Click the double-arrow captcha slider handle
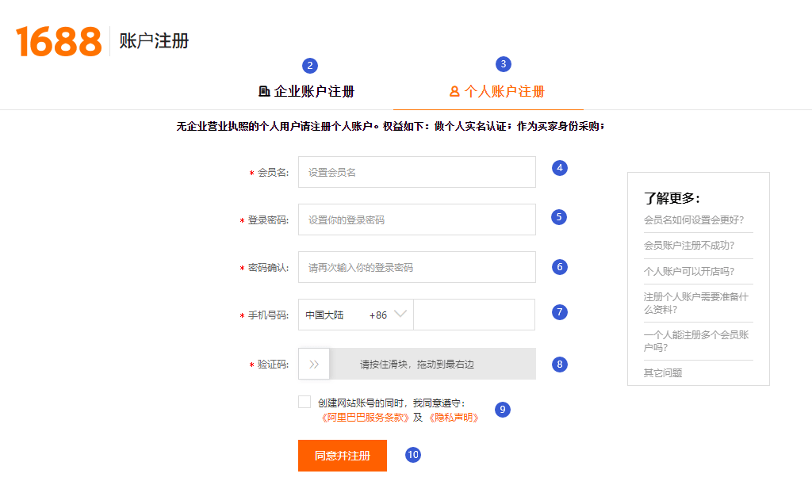The image size is (812, 504). click(x=314, y=364)
